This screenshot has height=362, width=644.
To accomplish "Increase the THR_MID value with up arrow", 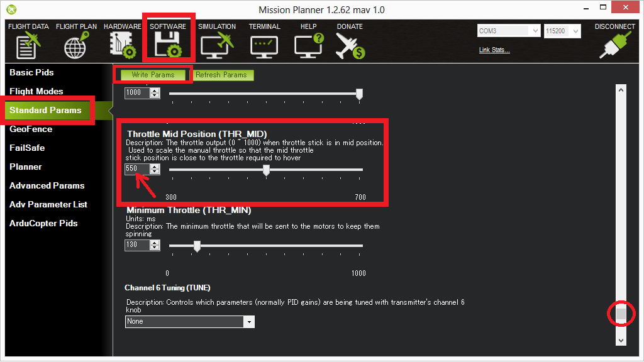I will pos(155,166).
